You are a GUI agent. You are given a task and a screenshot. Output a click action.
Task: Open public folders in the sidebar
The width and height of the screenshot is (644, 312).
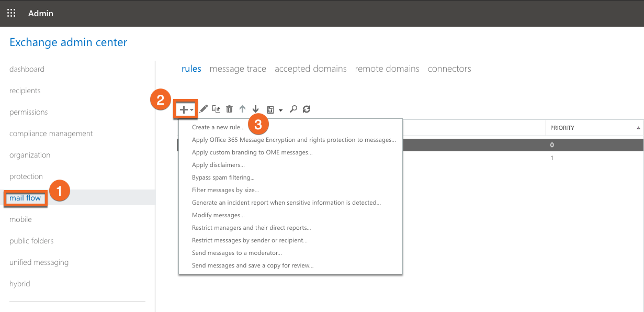(31, 241)
